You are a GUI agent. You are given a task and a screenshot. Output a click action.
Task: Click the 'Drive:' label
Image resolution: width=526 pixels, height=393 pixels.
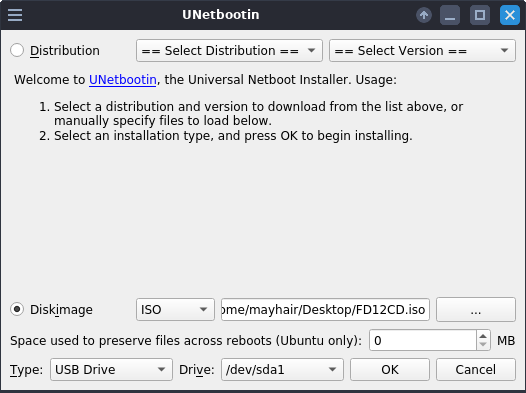pyautogui.click(x=197, y=370)
